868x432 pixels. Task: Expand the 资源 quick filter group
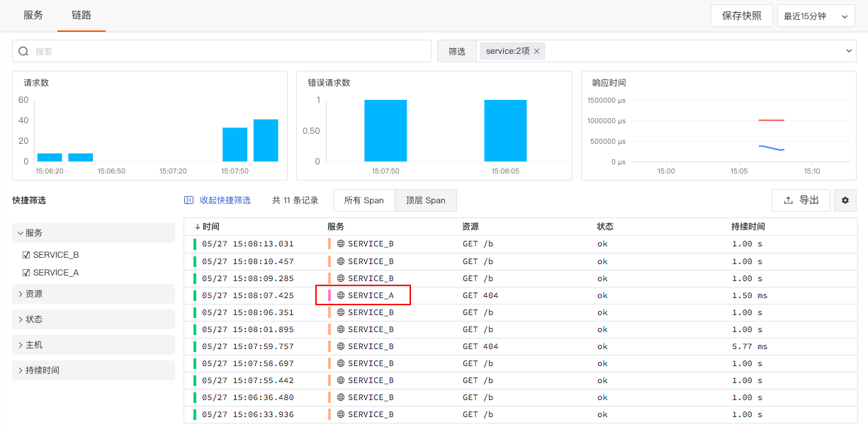point(94,294)
